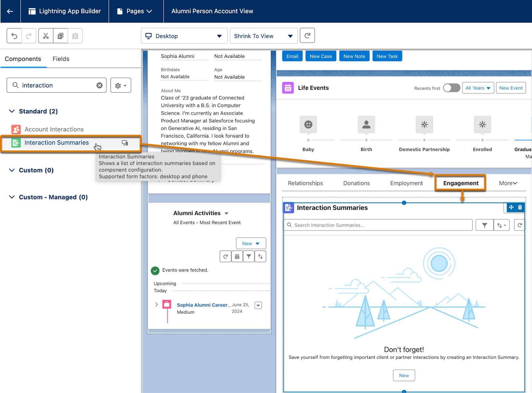This screenshot has height=393, width=532.
Task: Click the move handle on Interaction Summaries
Action: coord(511,207)
